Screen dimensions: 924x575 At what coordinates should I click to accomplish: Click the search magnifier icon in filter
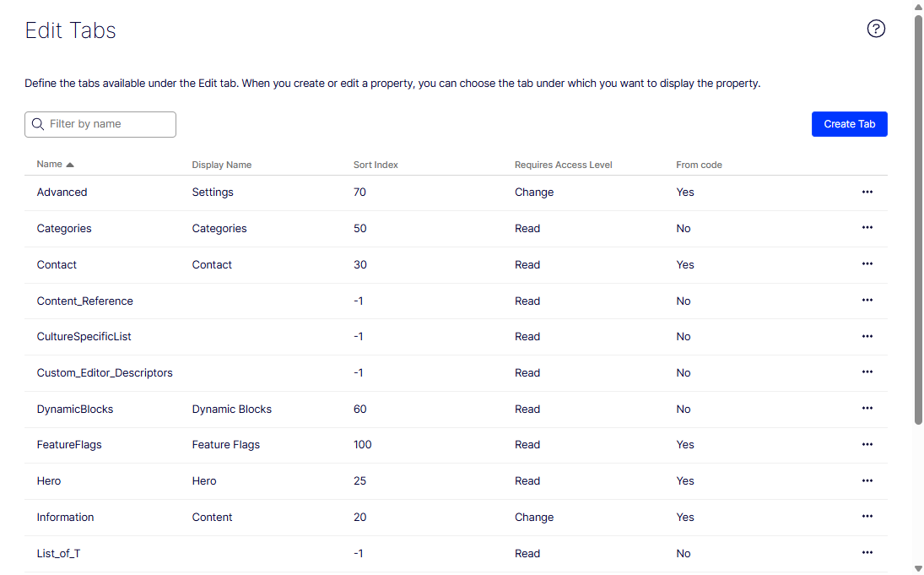38,124
